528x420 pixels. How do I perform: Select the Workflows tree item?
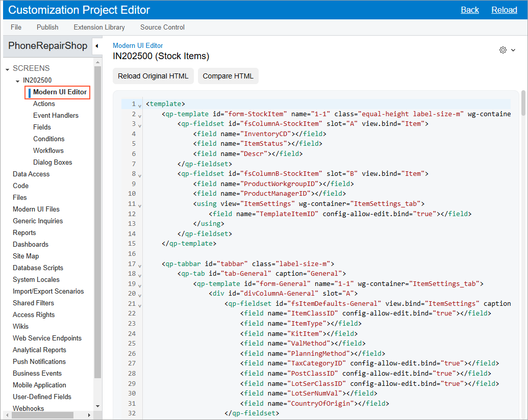pos(48,151)
